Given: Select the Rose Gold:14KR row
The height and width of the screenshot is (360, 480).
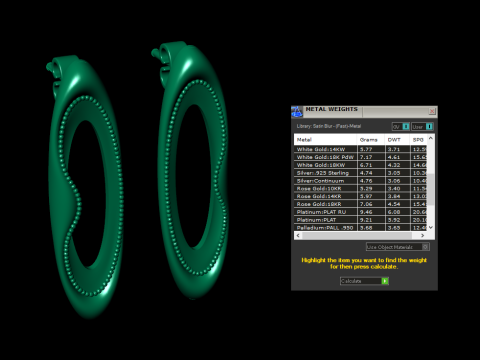Looking at the screenshot, I should point(360,196).
